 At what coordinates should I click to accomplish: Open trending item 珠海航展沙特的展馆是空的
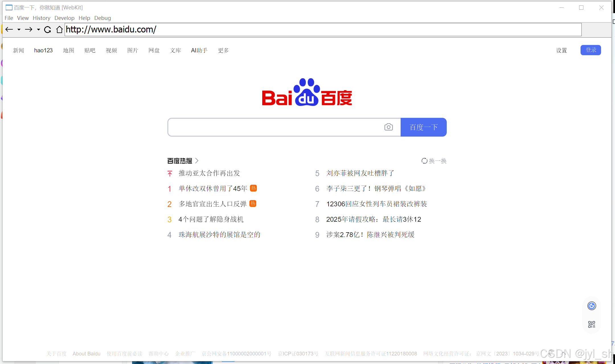point(220,235)
